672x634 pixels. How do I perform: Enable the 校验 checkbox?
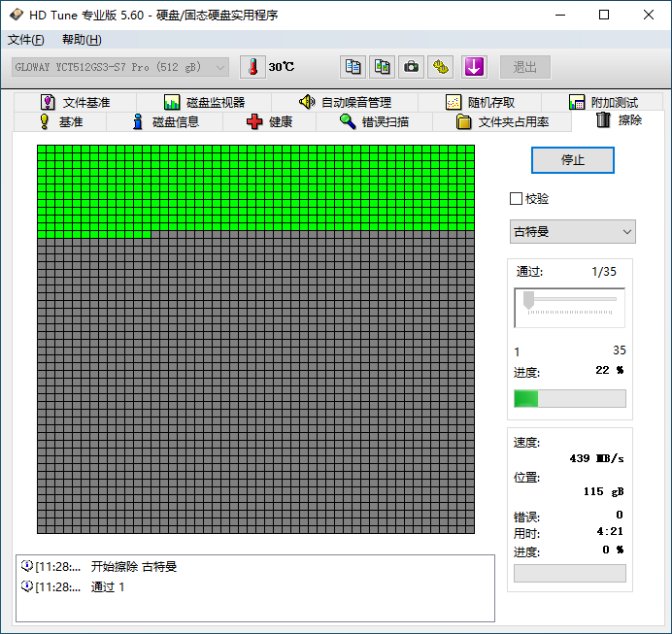[x=516, y=199]
